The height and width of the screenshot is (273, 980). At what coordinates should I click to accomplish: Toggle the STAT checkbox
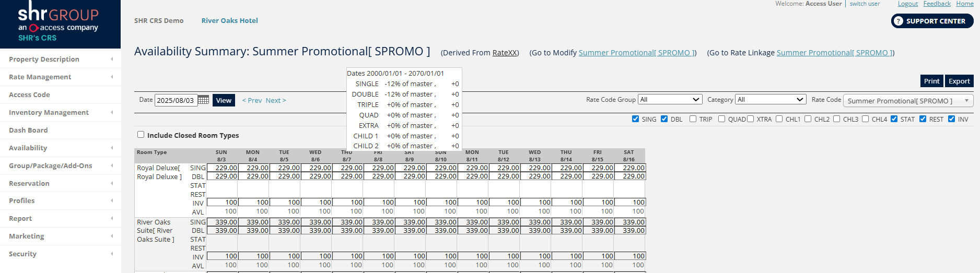pos(894,119)
